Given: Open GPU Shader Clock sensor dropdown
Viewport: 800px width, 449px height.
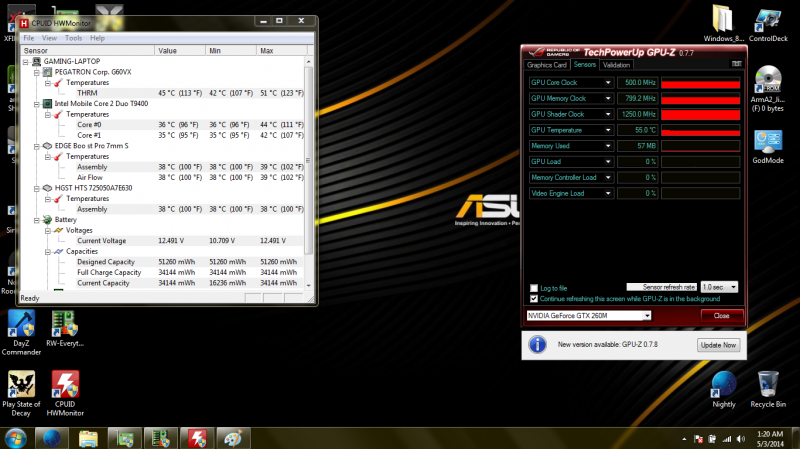Looking at the screenshot, I should pyautogui.click(x=608, y=114).
